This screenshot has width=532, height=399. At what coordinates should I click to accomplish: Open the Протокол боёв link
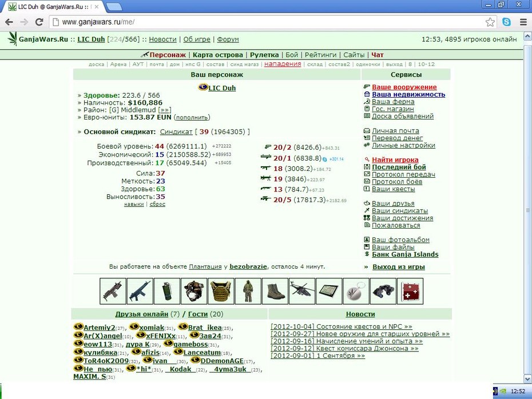tap(397, 182)
